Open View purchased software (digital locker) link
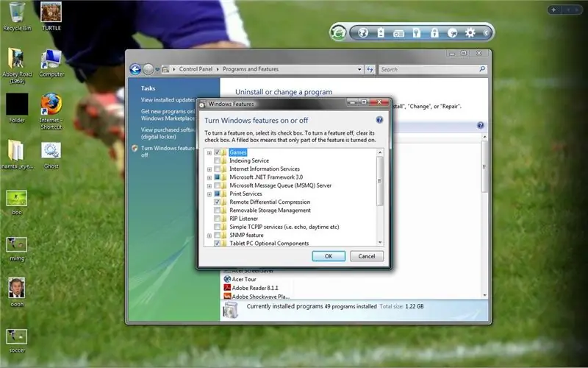Screen dimensions: 588x368 [x=168, y=133]
